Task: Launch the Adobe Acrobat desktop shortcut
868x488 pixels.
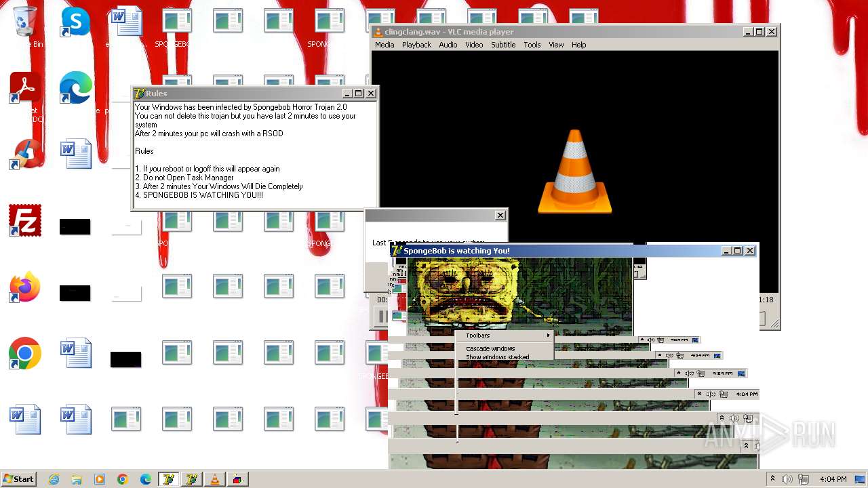Action: click(x=25, y=87)
